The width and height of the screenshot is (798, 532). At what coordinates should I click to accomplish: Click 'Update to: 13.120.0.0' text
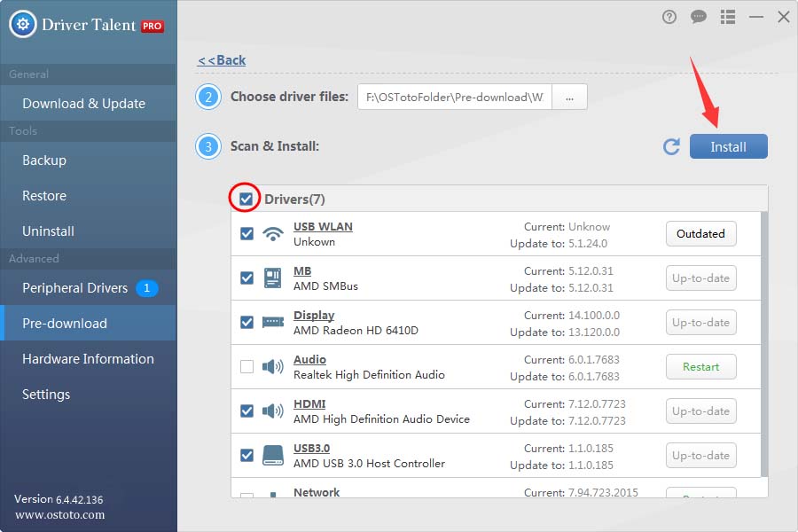565,332
